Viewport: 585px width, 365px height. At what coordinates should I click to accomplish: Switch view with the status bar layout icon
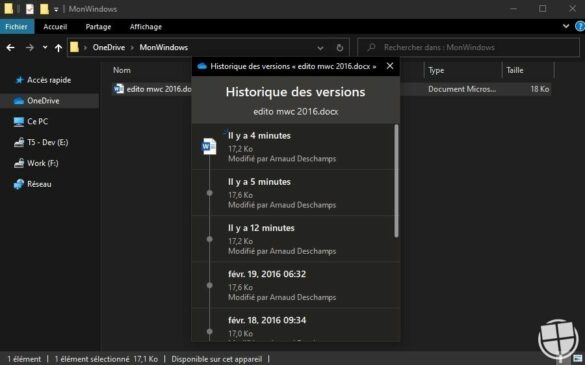click(578, 359)
